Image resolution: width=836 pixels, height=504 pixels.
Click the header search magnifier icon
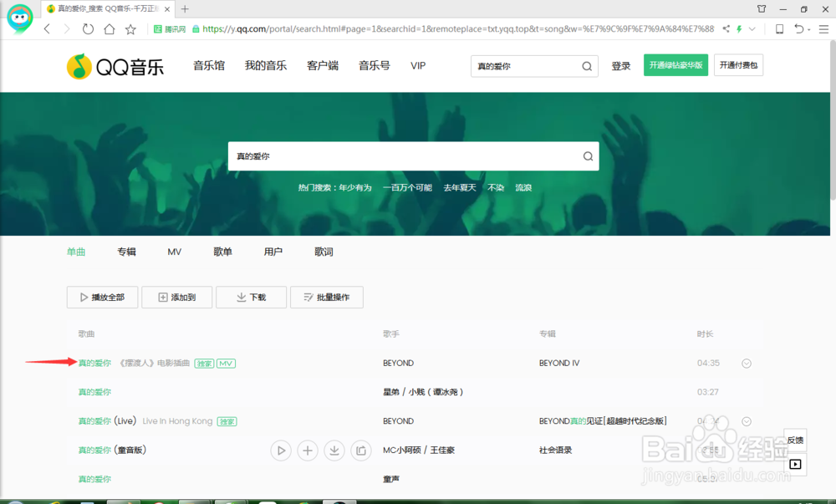point(587,66)
